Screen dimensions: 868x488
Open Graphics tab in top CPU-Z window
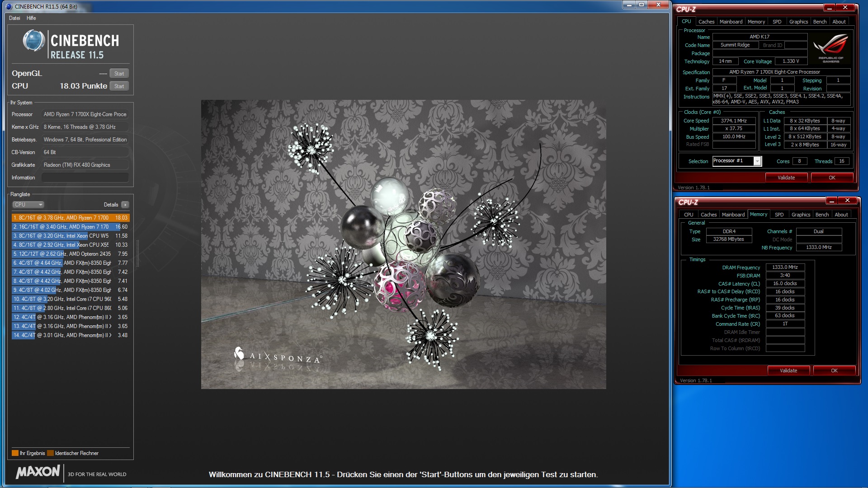[798, 22]
